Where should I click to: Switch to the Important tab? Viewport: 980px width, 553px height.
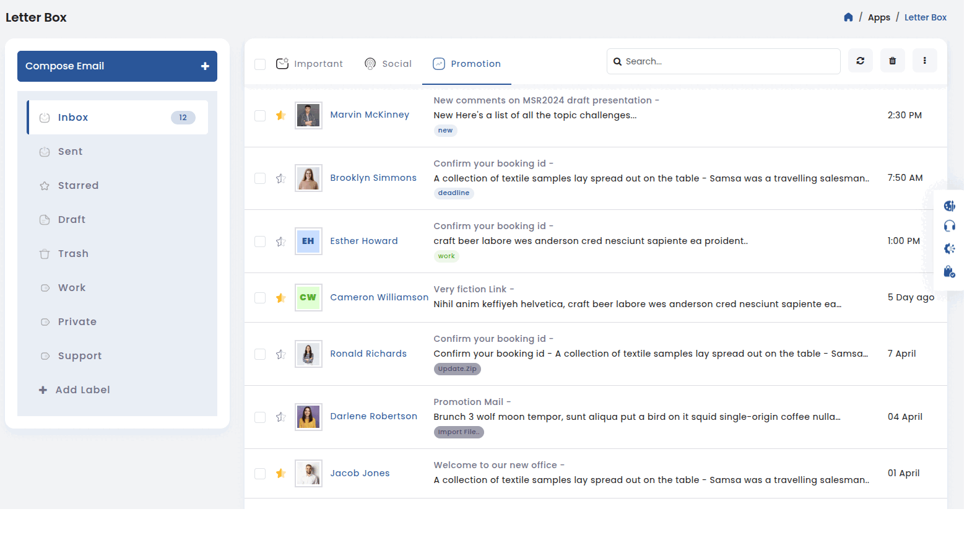(x=309, y=64)
